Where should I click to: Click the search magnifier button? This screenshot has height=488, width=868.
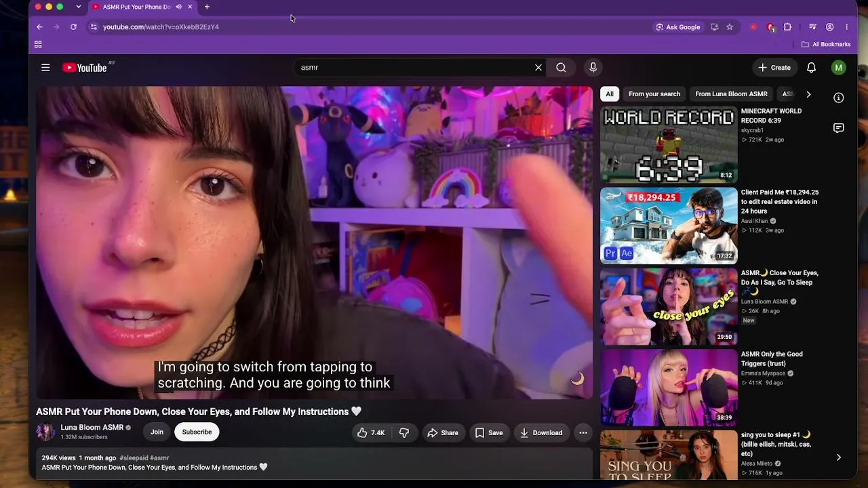[x=561, y=68]
